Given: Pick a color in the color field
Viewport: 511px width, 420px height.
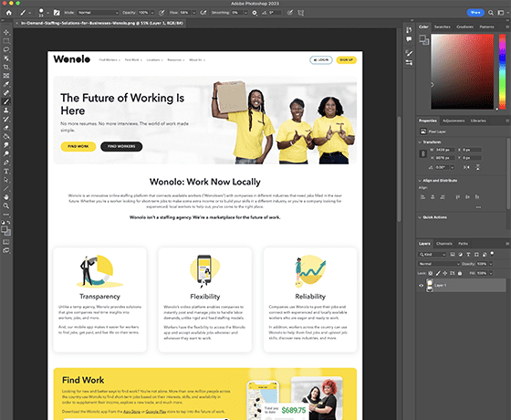Looking at the screenshot, I should [462, 72].
